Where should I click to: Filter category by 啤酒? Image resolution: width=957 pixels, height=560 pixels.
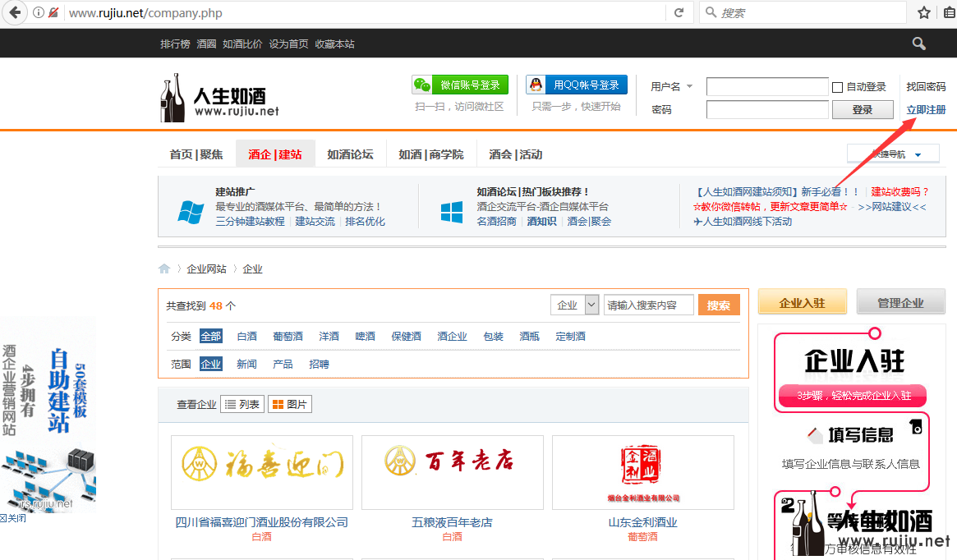365,336
